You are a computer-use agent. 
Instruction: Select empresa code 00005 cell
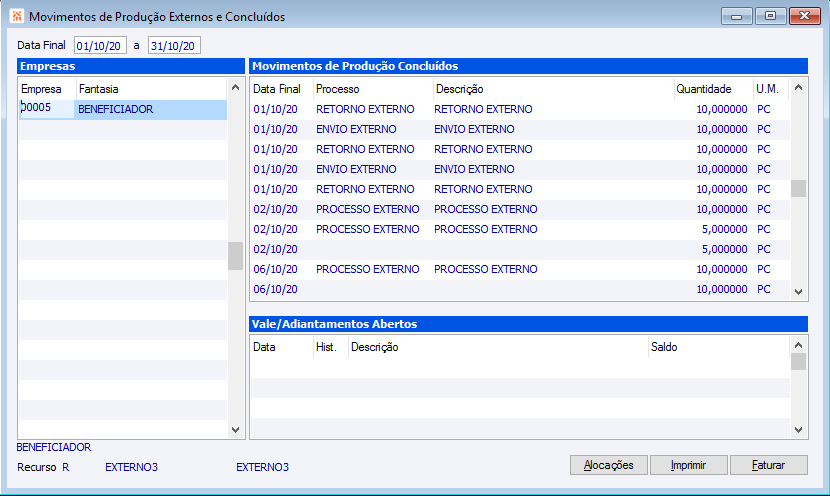pyautogui.click(x=47, y=109)
